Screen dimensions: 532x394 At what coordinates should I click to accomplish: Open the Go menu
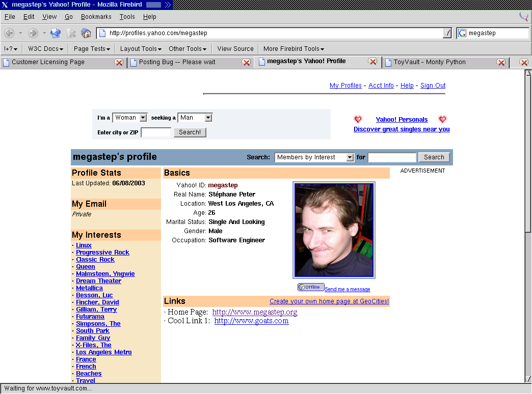pyautogui.click(x=68, y=17)
